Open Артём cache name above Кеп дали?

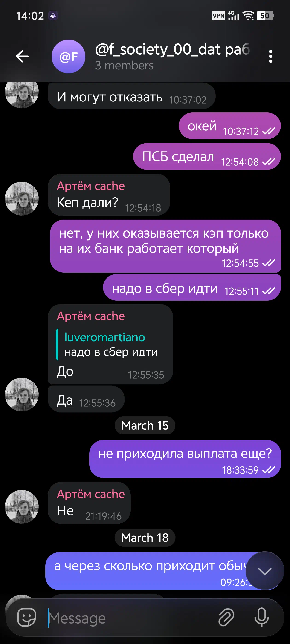click(x=91, y=186)
